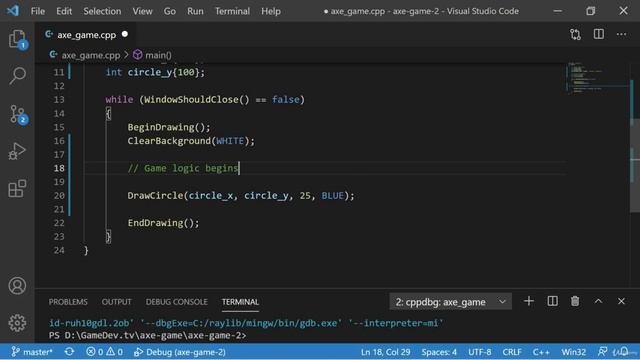Click on WindowShouldClose() in line 13
640x360 pixels.
196,100
